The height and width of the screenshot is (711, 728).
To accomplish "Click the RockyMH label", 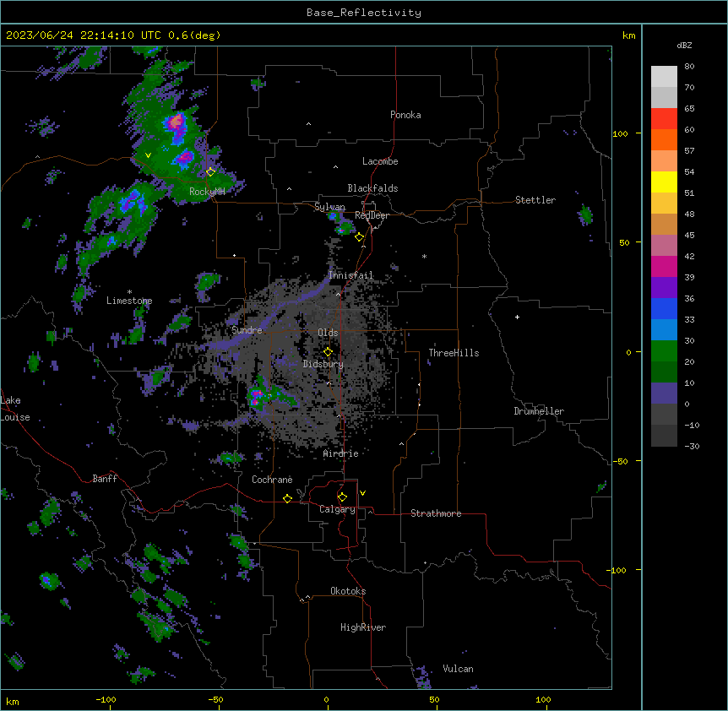I will (207, 191).
